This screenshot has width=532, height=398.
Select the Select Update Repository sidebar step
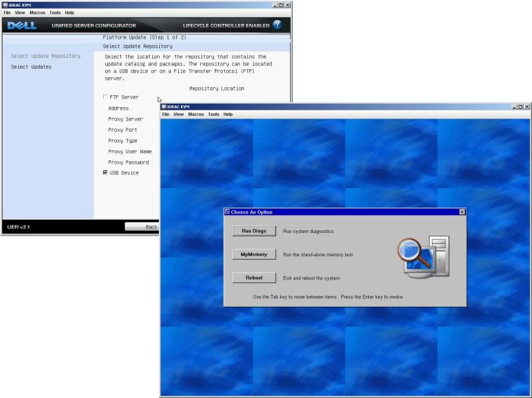pos(46,56)
